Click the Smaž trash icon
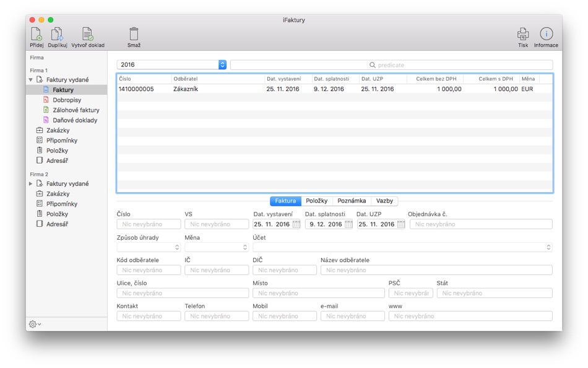This screenshot has width=588, height=368. 134,34
